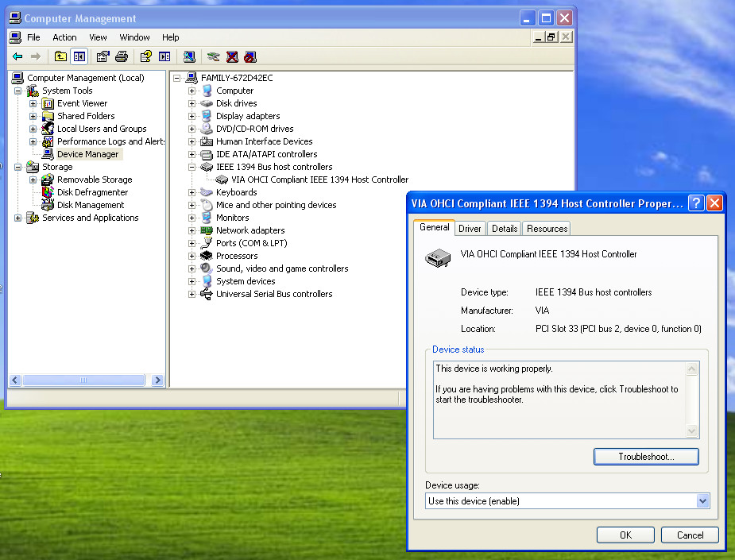Open the View menu
This screenshot has width=735, height=560.
click(98, 37)
